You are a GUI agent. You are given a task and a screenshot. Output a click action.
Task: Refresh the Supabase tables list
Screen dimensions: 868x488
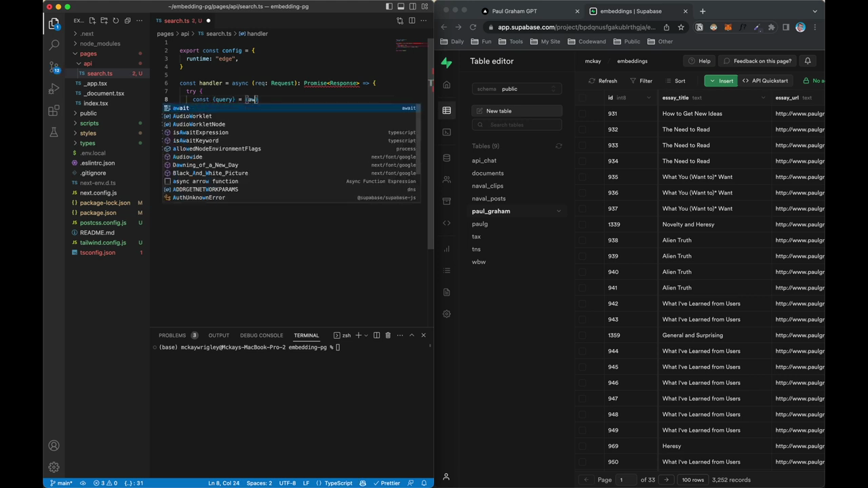559,146
